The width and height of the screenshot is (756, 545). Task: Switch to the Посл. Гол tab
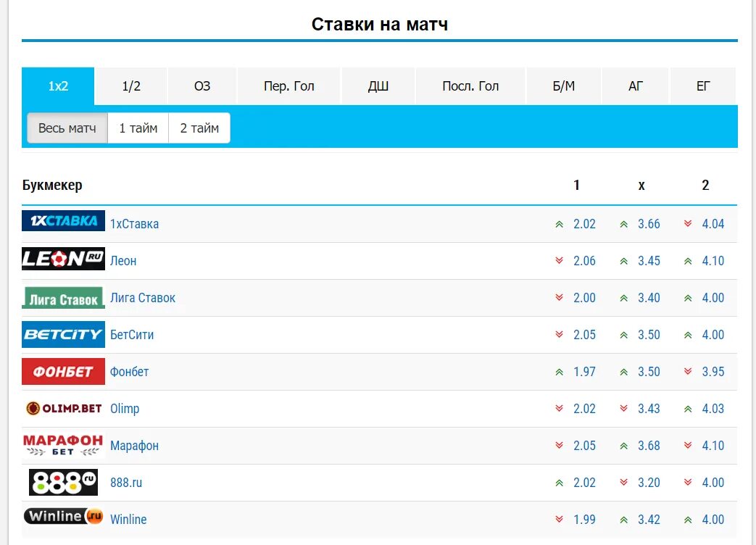(x=470, y=86)
